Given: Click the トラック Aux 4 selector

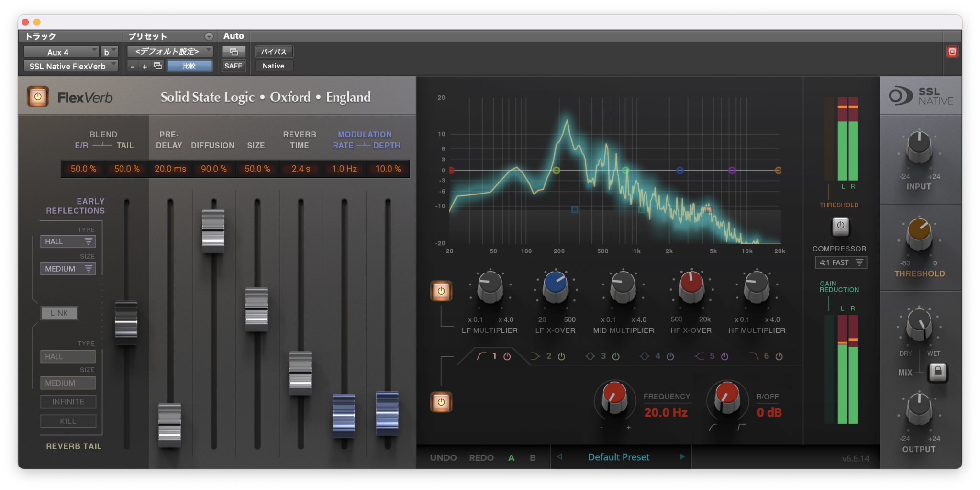Looking at the screenshot, I should click(x=62, y=51).
